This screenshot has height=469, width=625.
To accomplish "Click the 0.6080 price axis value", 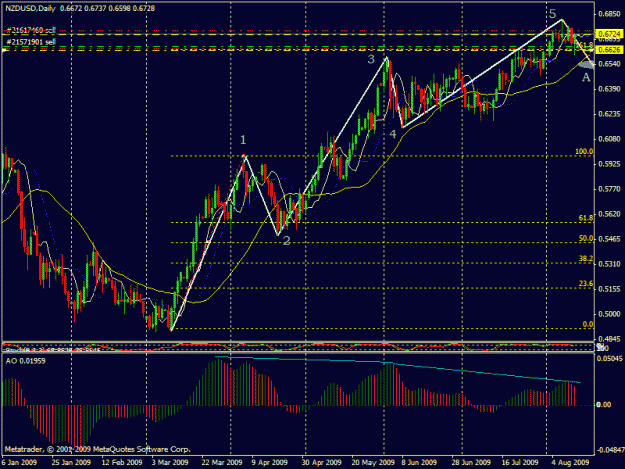I will point(610,139).
